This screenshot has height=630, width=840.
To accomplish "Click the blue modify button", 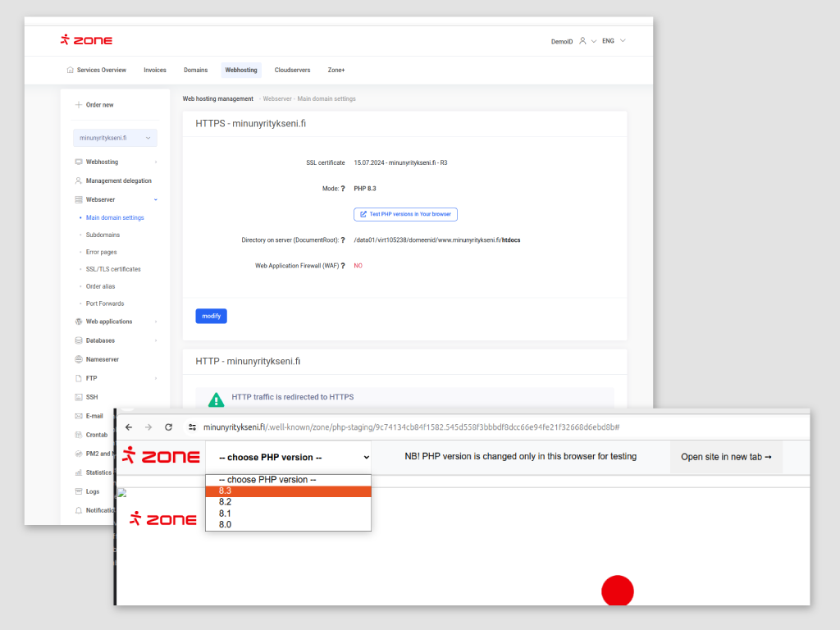I will 211,316.
